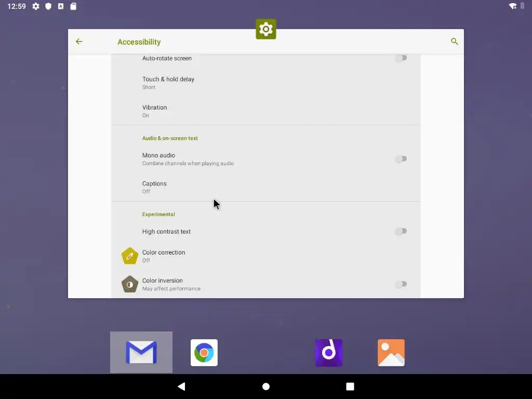The width and height of the screenshot is (532, 399).
Task: Open the purple music app in dock
Action: 328,353
